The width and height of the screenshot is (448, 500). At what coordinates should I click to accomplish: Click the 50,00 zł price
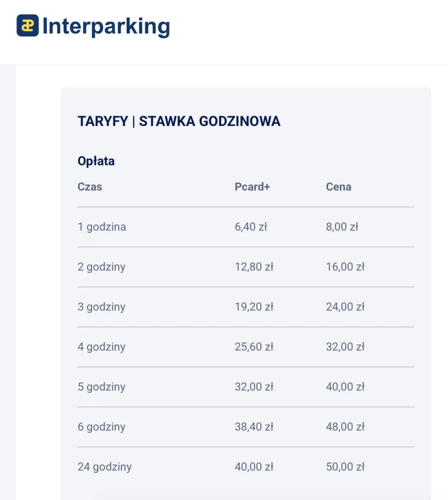point(345,467)
